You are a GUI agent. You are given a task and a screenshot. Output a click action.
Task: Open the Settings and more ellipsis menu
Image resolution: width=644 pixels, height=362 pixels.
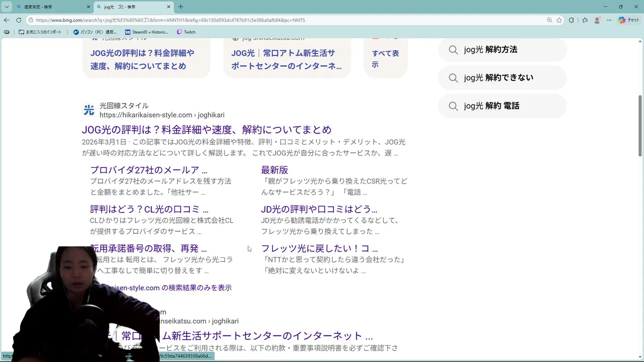(609, 20)
